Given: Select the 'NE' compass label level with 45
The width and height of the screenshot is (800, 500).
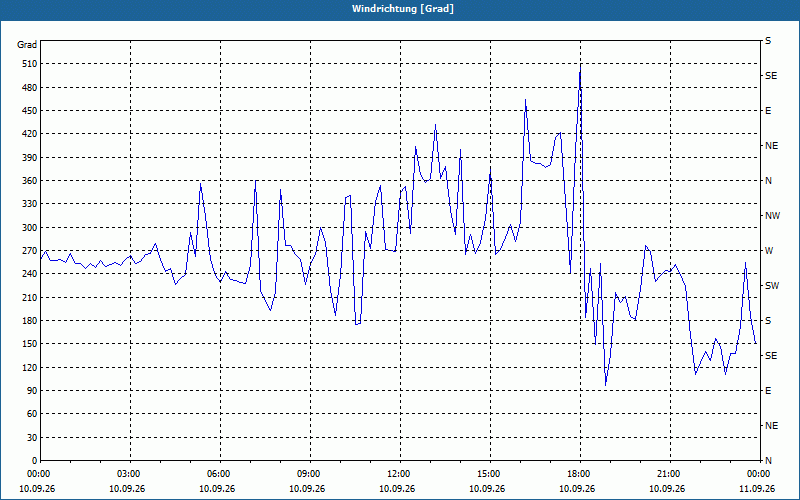Looking at the screenshot, I should click(x=771, y=426).
